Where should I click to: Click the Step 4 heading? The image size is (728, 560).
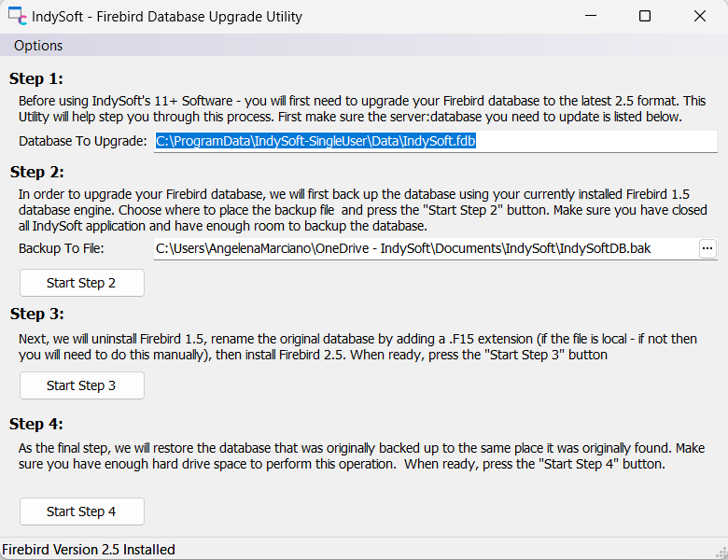36,424
